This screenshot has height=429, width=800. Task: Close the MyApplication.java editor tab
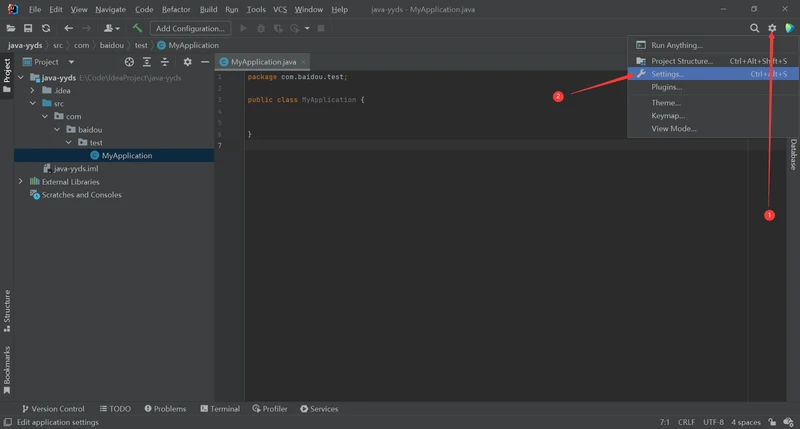click(x=304, y=62)
